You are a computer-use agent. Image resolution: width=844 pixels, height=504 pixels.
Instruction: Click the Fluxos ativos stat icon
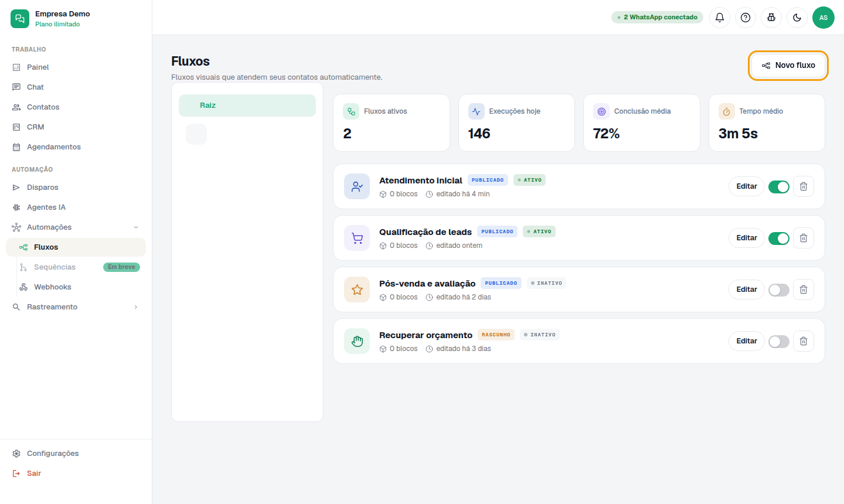point(351,111)
